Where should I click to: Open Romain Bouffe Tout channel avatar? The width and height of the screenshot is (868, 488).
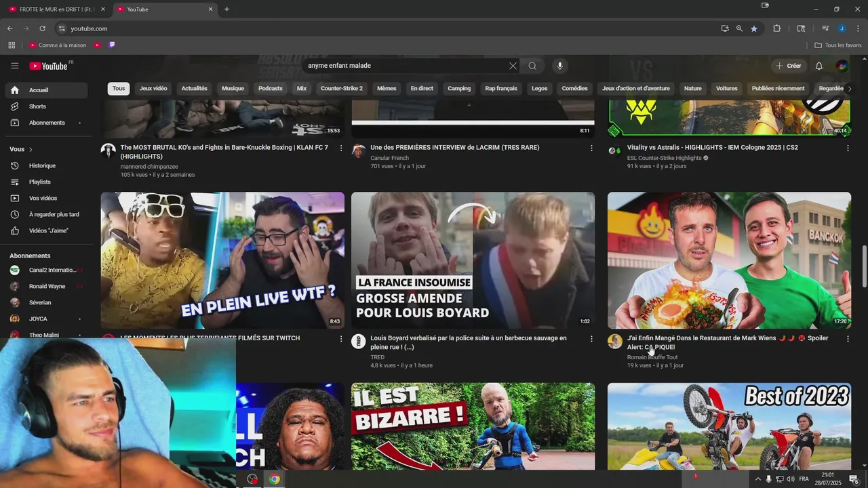(x=615, y=341)
